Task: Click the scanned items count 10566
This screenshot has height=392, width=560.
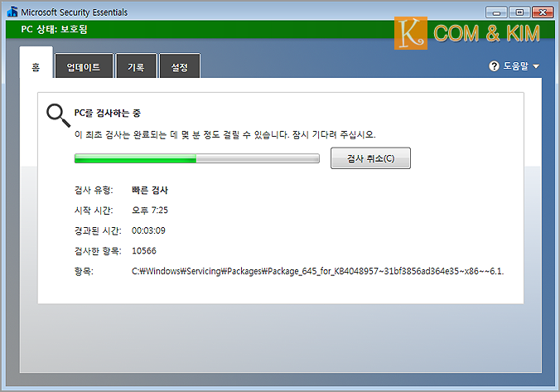Action: [x=144, y=251]
